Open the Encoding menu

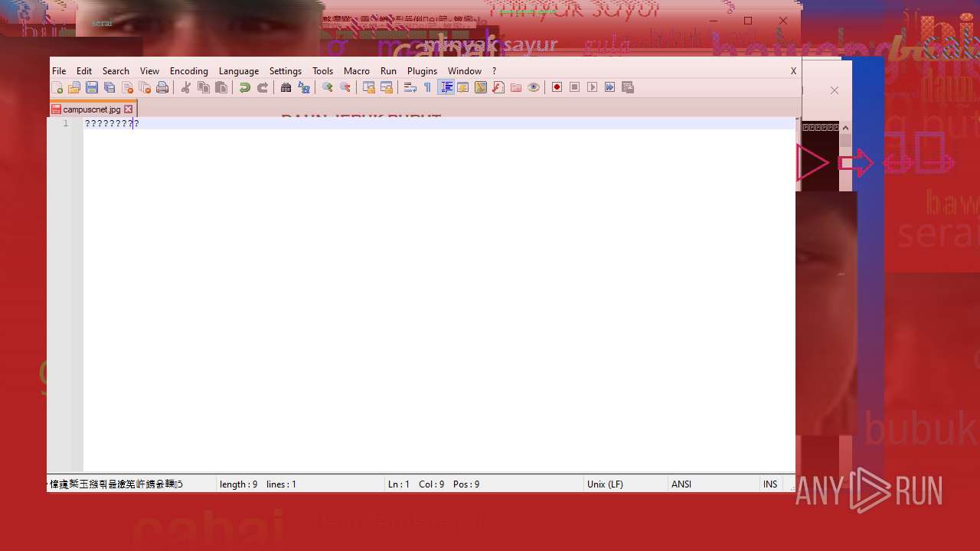[189, 70]
